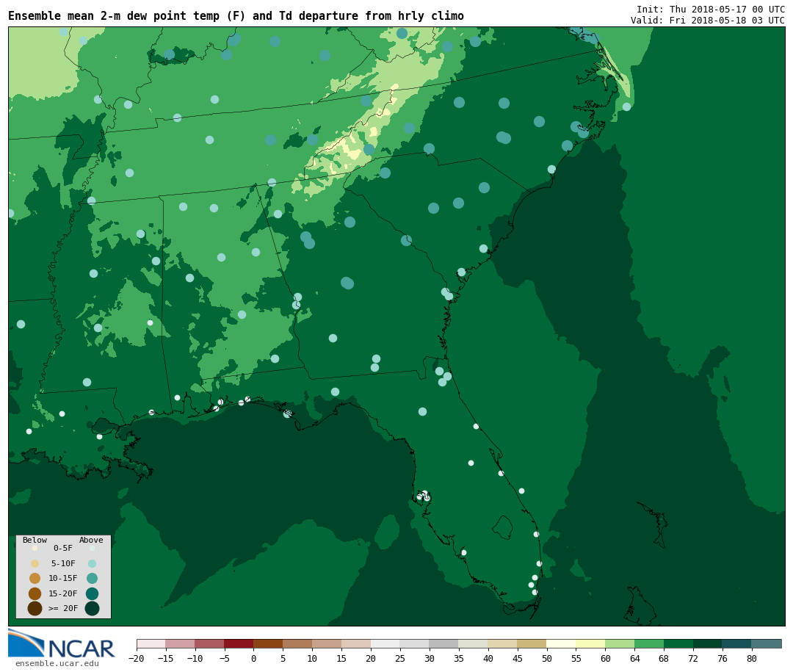Click the below-climo 10-15F legend circle

[x=35, y=578]
